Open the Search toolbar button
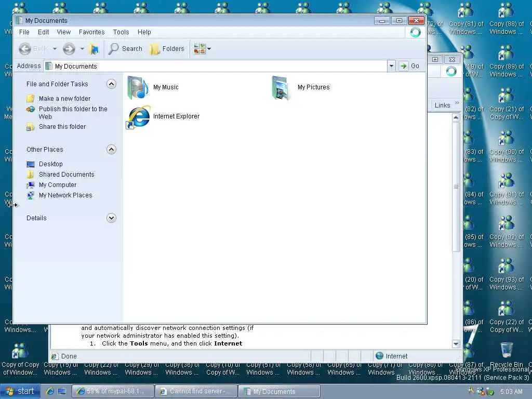 point(126,49)
